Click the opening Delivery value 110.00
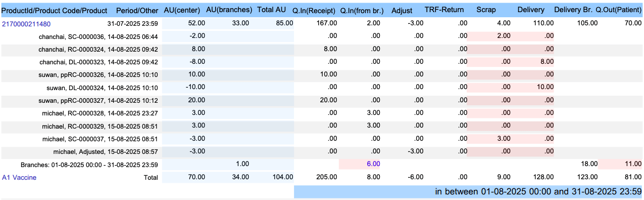Screen dimensions: 644x200 (543, 23)
